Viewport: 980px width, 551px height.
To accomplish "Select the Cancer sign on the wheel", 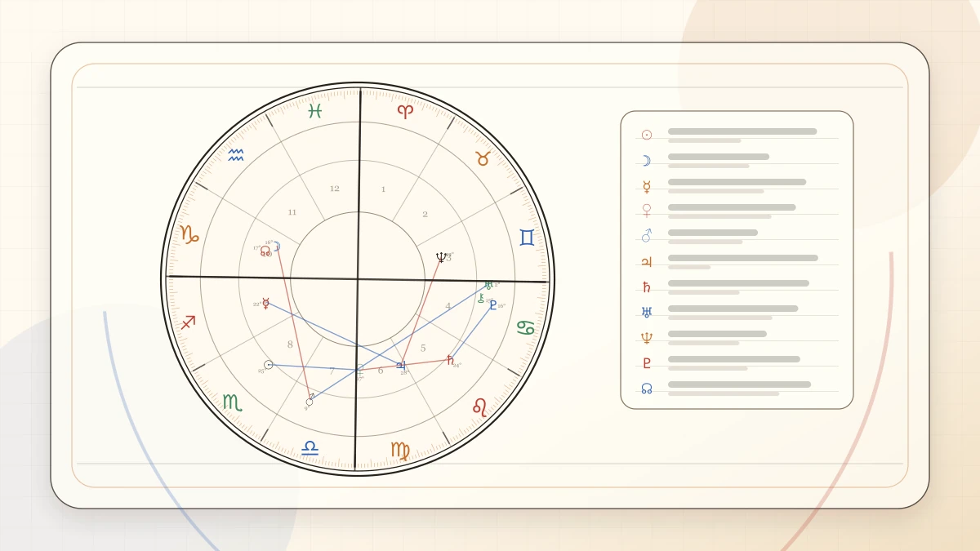I will pos(527,327).
